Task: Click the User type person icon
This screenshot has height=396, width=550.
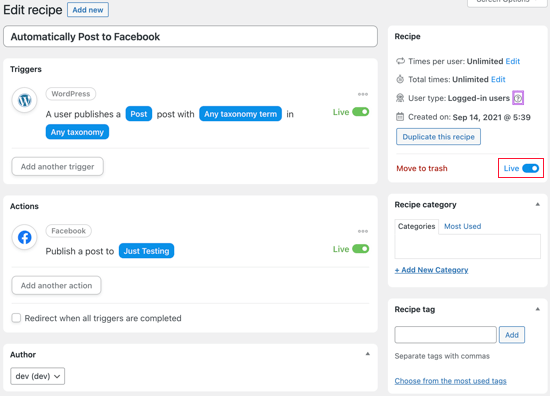Action: 400,98
